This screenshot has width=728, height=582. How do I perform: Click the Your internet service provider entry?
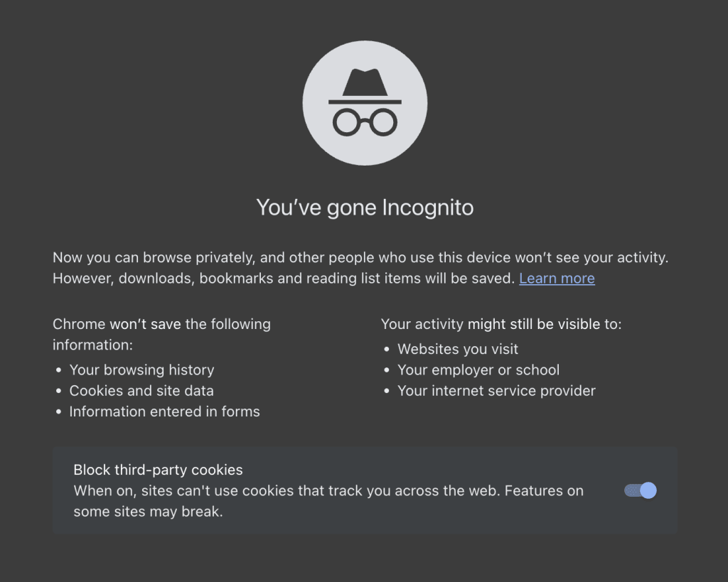point(496,391)
